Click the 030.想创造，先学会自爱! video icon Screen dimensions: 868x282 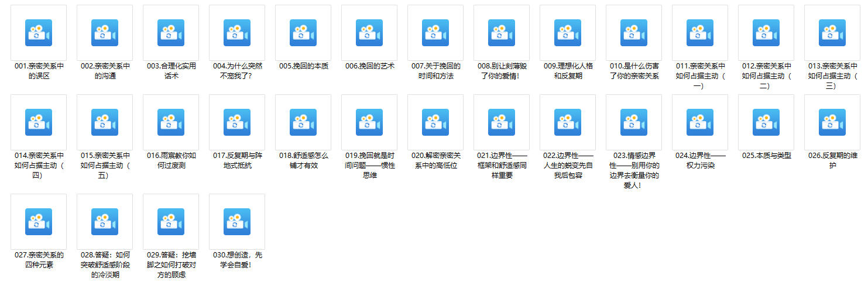click(x=237, y=222)
